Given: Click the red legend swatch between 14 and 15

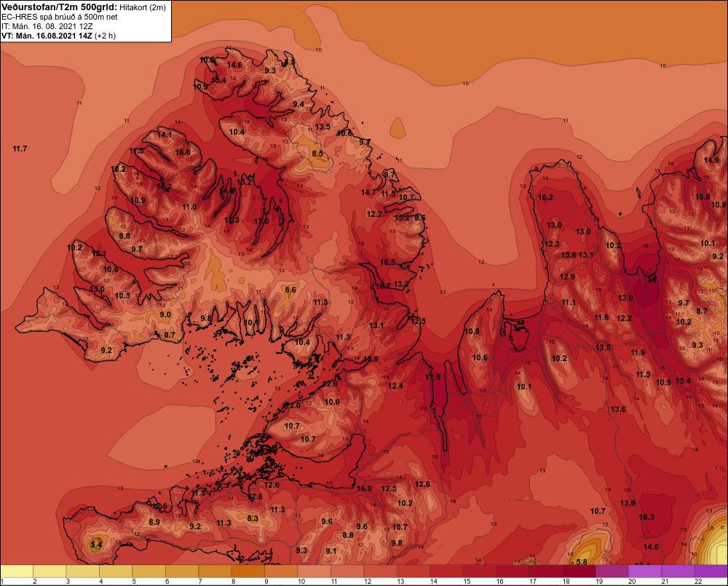Looking at the screenshot, I should point(447,571).
